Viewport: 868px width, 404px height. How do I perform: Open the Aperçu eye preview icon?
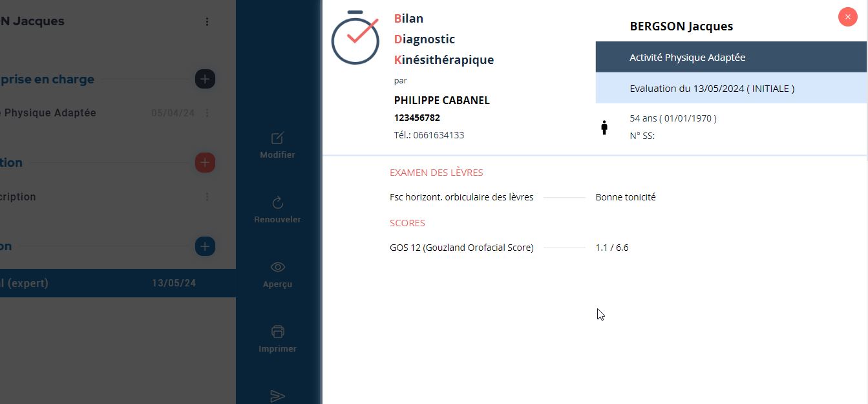coord(277,267)
